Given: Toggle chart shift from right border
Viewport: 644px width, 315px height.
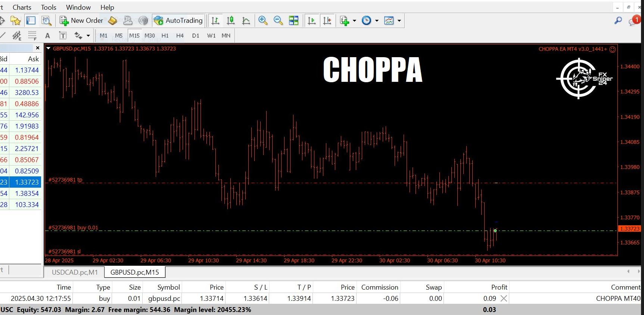Looking at the screenshot, I should click(327, 21).
